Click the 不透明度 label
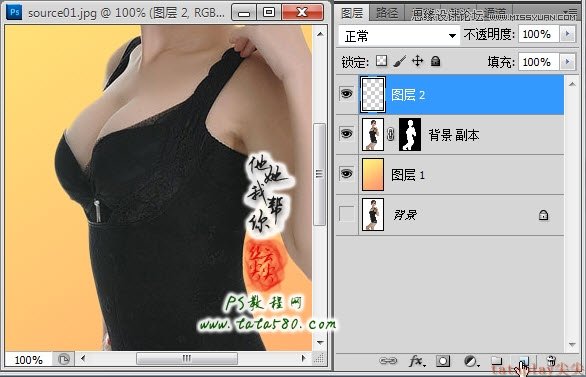Screen dimensions: 586x377 pyautogui.click(x=488, y=35)
